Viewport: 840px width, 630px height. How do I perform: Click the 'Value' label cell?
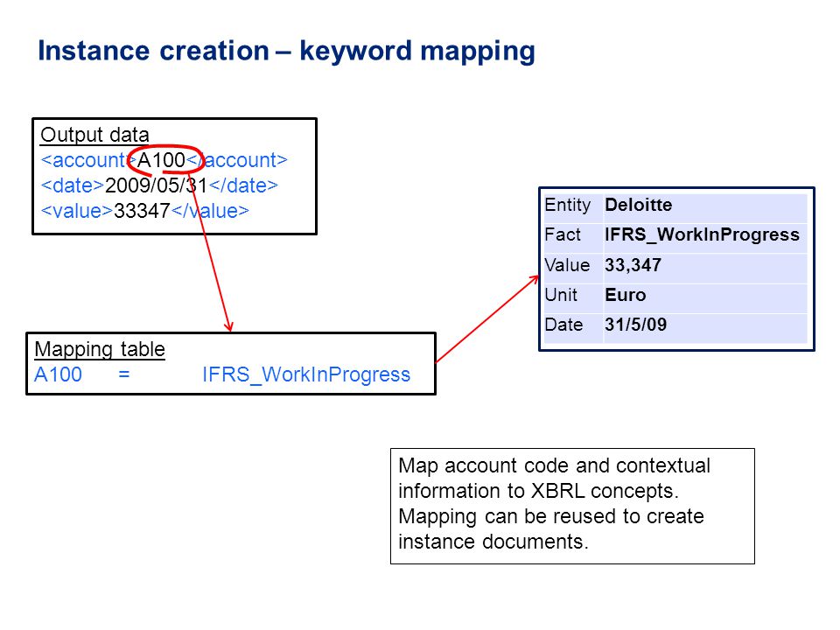[x=572, y=269]
